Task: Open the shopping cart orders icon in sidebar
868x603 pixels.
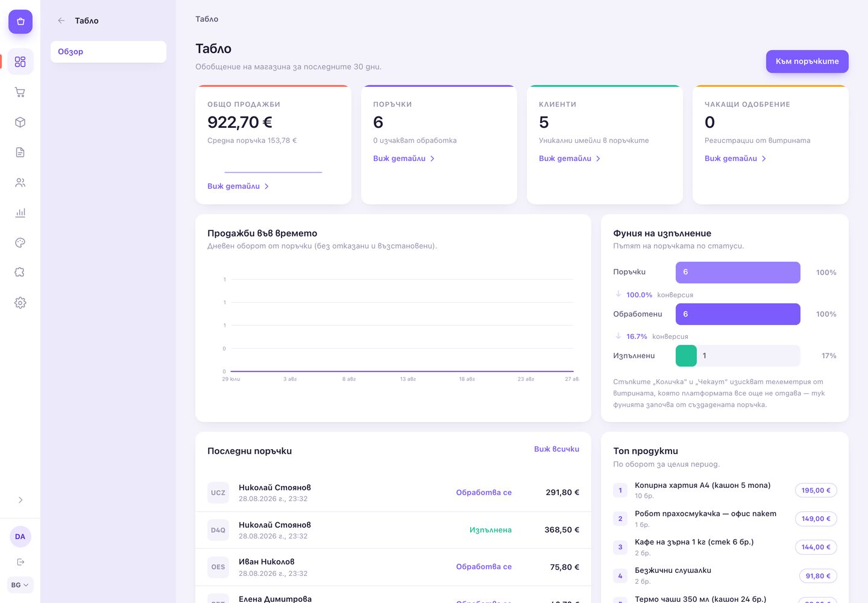Action: 20,92
